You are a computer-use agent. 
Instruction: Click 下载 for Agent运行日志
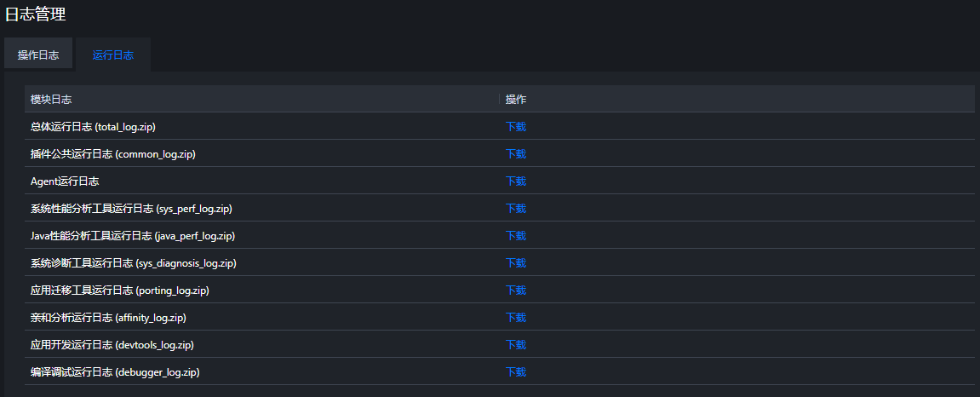pyautogui.click(x=516, y=181)
